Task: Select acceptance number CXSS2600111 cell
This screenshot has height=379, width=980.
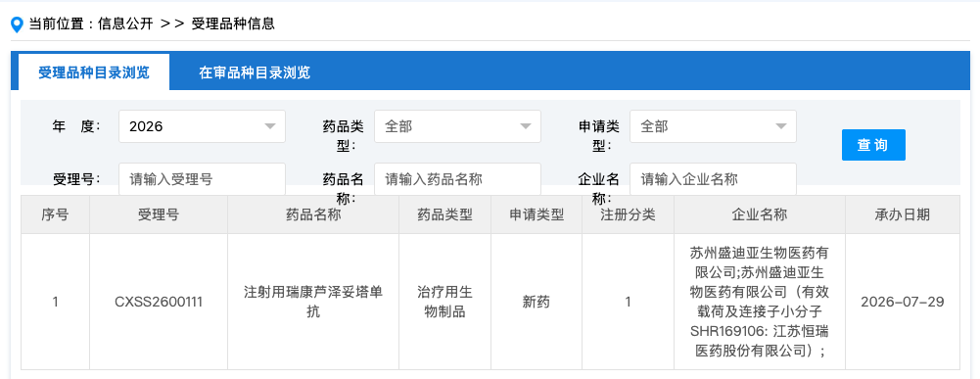Action: [x=159, y=302]
